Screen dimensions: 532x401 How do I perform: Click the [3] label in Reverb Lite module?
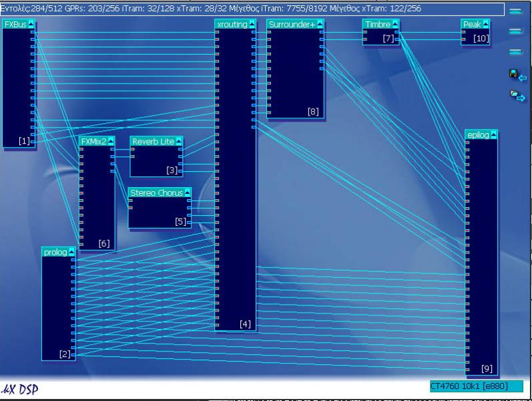click(x=172, y=170)
